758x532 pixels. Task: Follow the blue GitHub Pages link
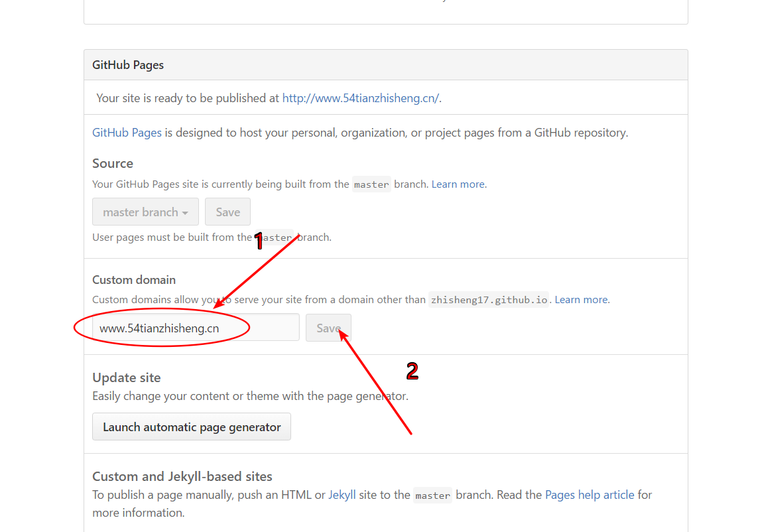click(x=127, y=133)
